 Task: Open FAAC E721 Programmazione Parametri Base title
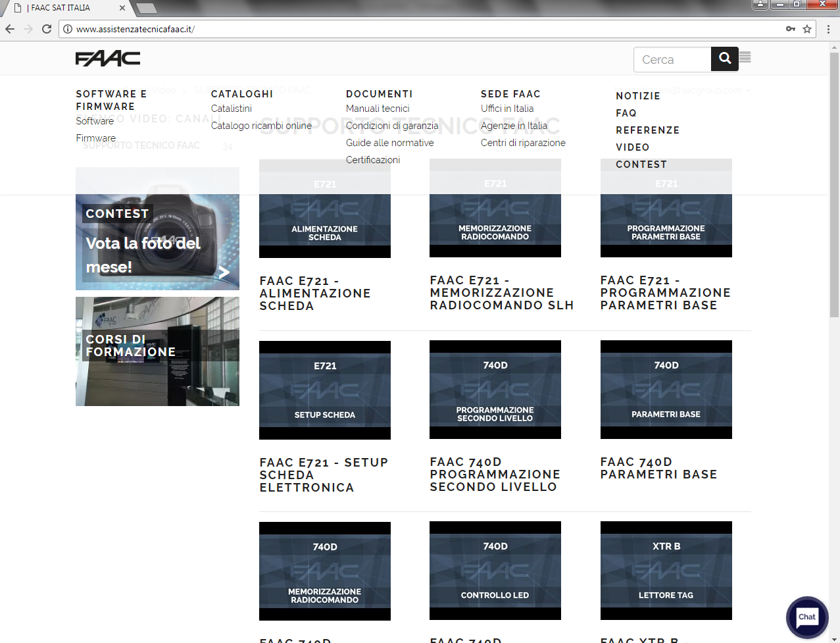(666, 293)
